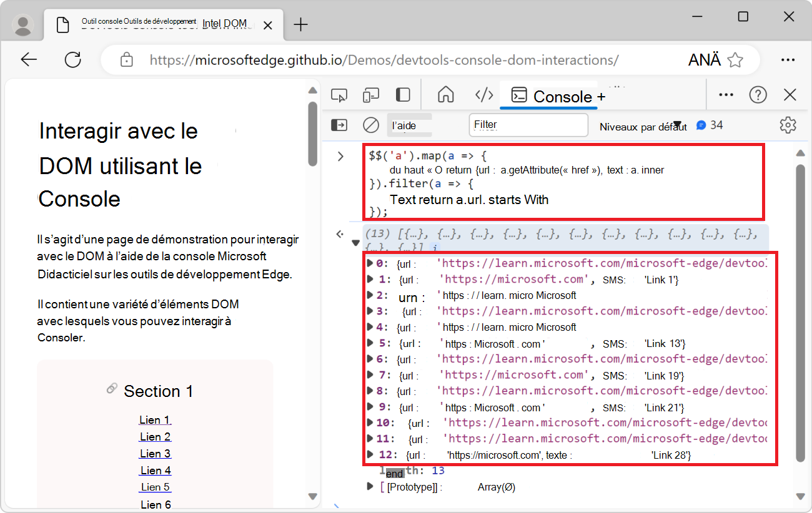Click the console scrollbar up arrow
812x513 pixels.
pyautogui.click(x=801, y=154)
